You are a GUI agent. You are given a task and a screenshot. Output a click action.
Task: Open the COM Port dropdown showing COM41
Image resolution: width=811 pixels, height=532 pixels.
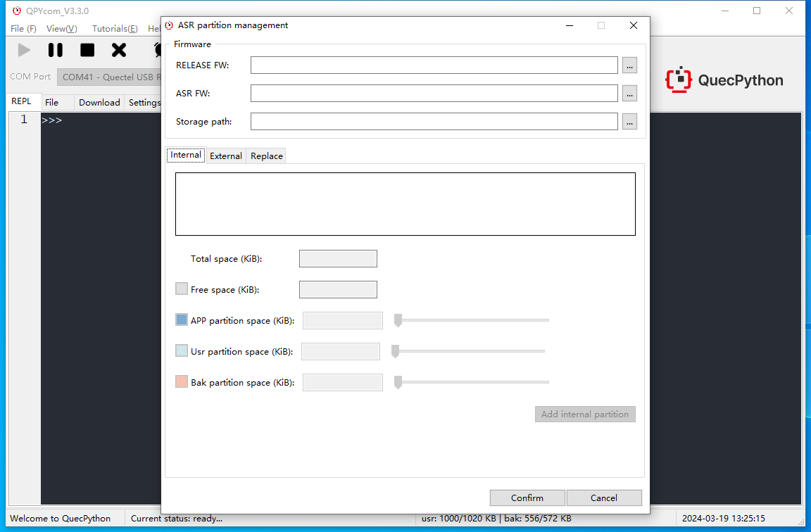tap(110, 77)
